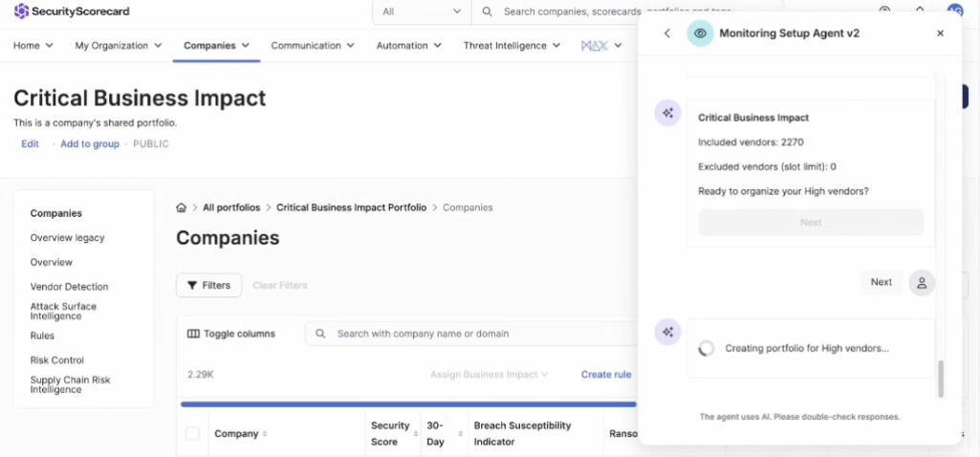Click the Critical Business Impact page heading

tap(140, 98)
